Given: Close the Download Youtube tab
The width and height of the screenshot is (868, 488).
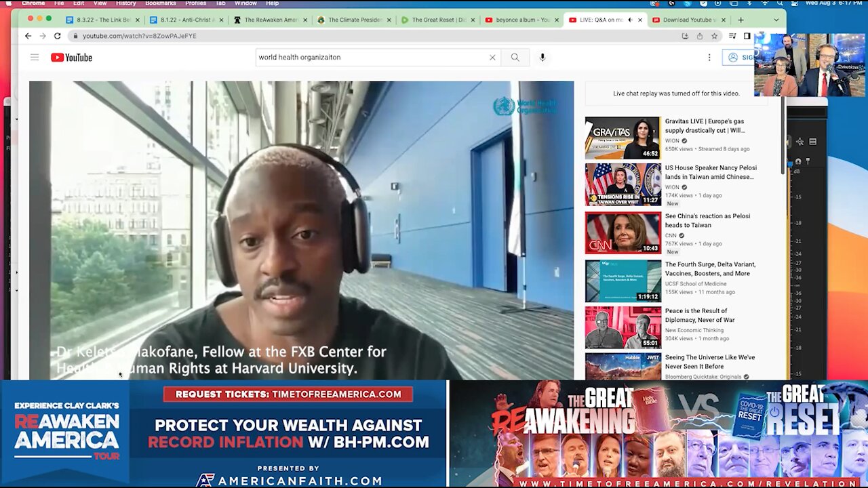Looking at the screenshot, I should point(724,20).
